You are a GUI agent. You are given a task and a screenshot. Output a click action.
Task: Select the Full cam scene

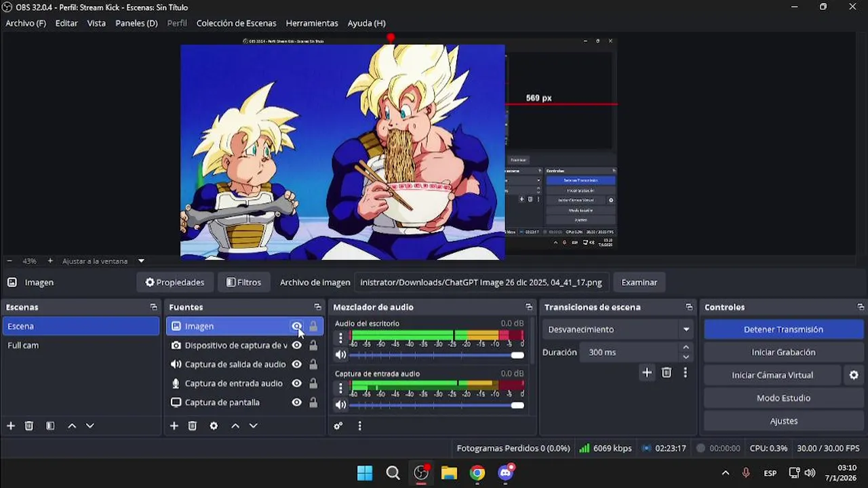tap(81, 345)
